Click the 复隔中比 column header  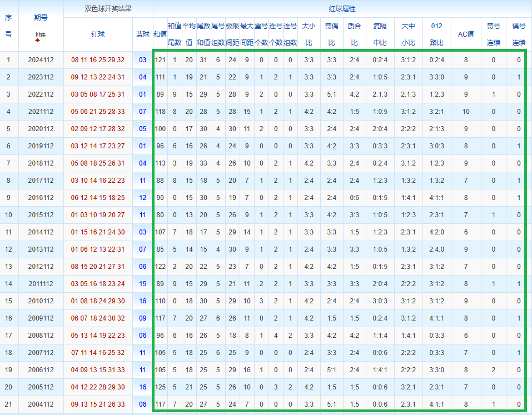tap(380, 34)
